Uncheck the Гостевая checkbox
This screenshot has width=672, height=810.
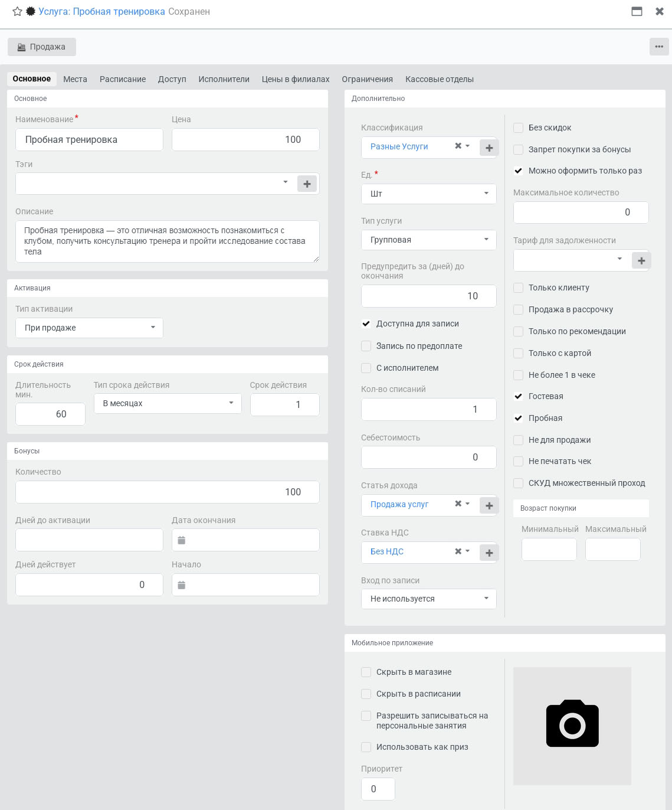coord(519,396)
